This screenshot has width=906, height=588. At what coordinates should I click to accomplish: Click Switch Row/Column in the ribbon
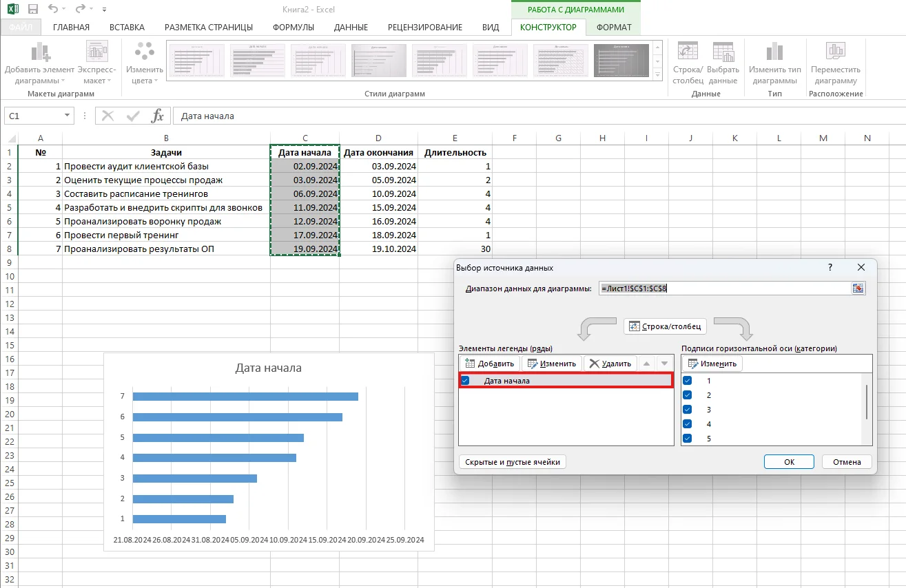tap(688, 63)
